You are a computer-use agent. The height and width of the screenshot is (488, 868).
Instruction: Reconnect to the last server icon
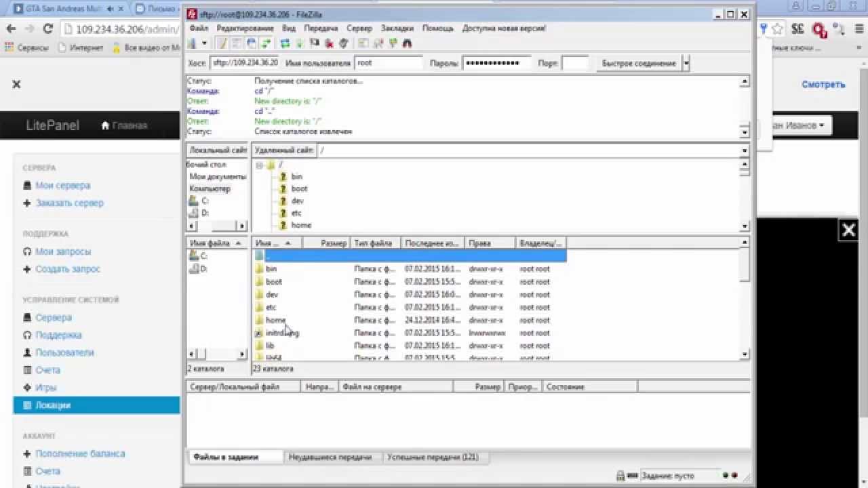point(344,43)
